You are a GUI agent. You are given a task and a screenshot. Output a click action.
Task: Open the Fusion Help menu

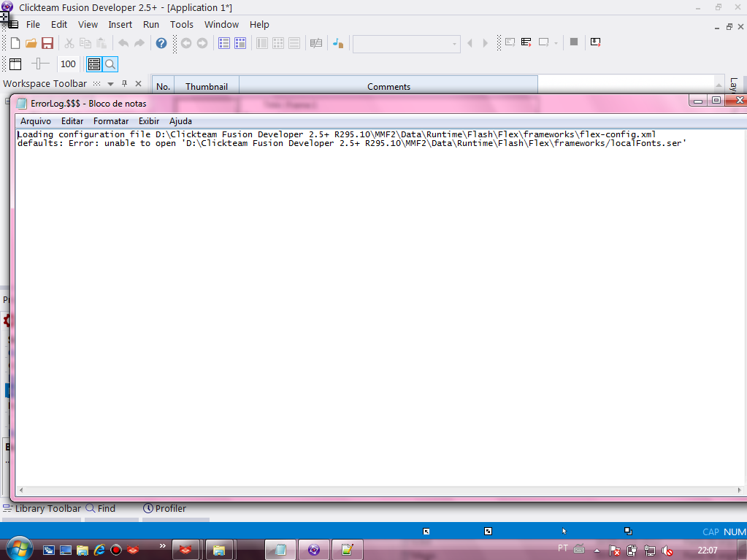tap(259, 24)
